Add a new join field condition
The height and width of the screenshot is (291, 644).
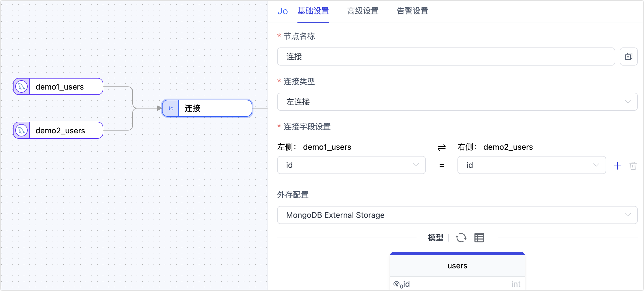coord(617,166)
